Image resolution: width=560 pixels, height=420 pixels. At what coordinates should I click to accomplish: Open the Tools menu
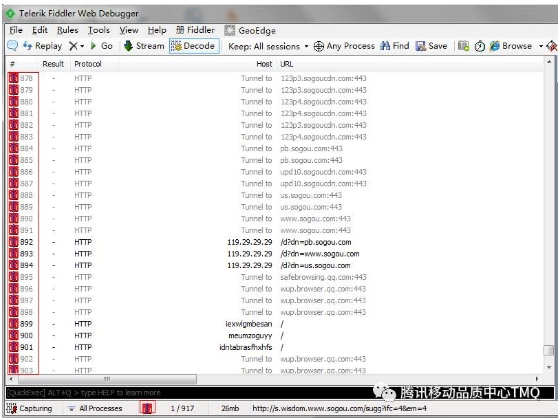point(99,30)
